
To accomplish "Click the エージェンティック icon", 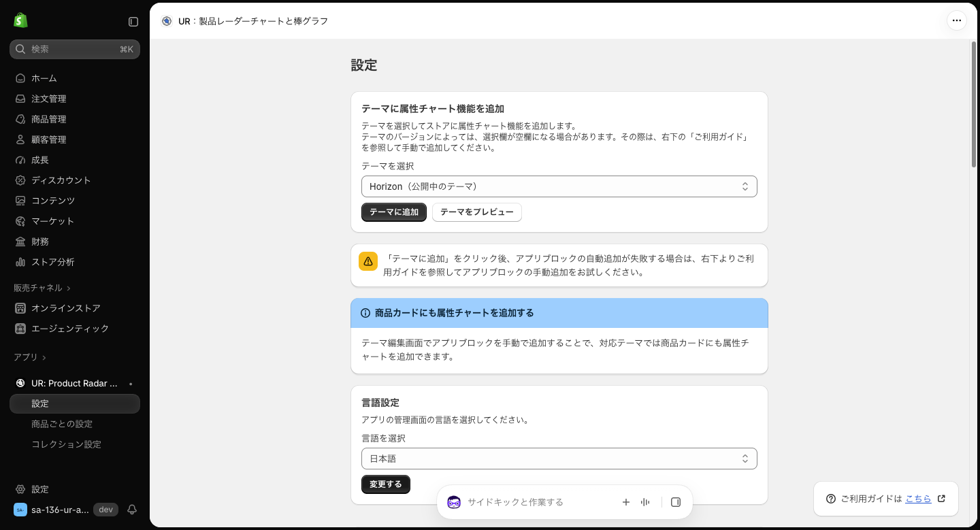I will [x=20, y=329].
